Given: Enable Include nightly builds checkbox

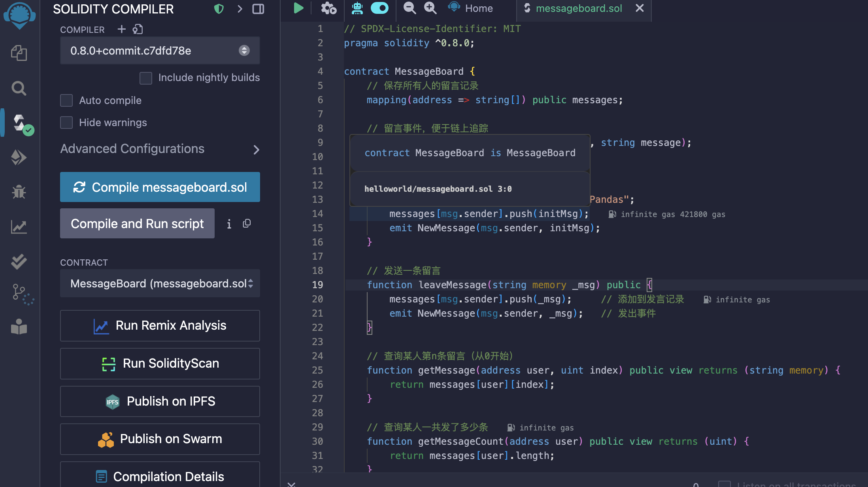Looking at the screenshot, I should click(146, 78).
